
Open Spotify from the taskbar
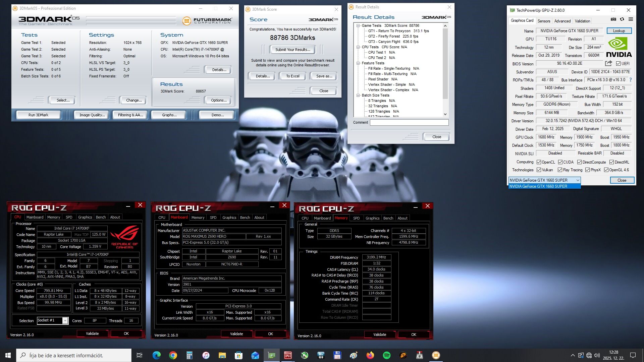click(386, 355)
